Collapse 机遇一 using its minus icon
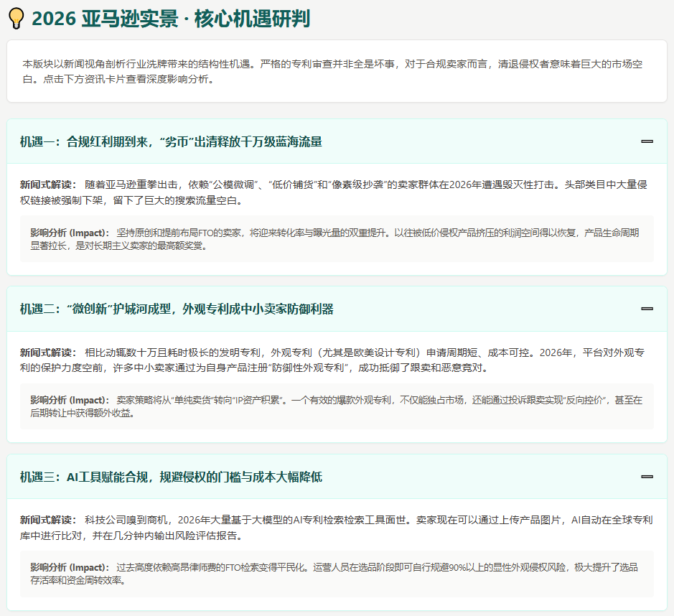Screen dimensions: 674x616 pos(647,141)
